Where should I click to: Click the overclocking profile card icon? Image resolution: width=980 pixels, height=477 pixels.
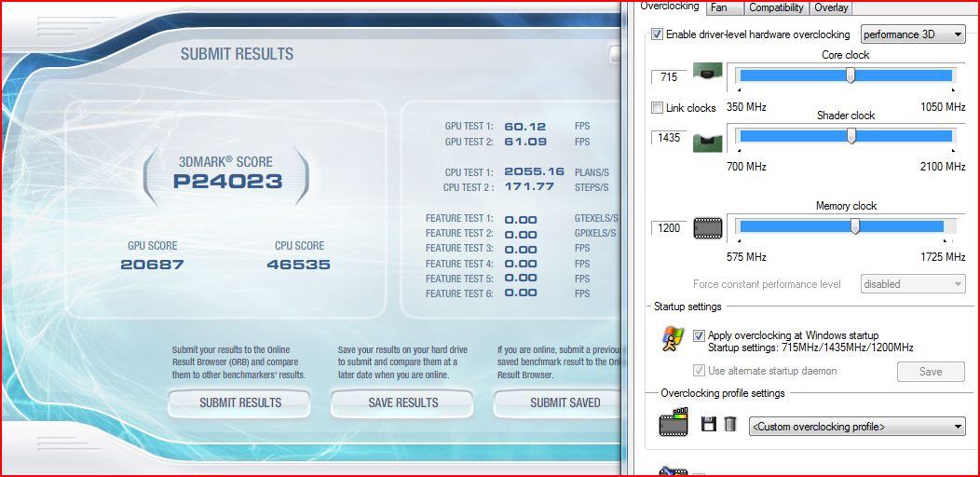[674, 423]
